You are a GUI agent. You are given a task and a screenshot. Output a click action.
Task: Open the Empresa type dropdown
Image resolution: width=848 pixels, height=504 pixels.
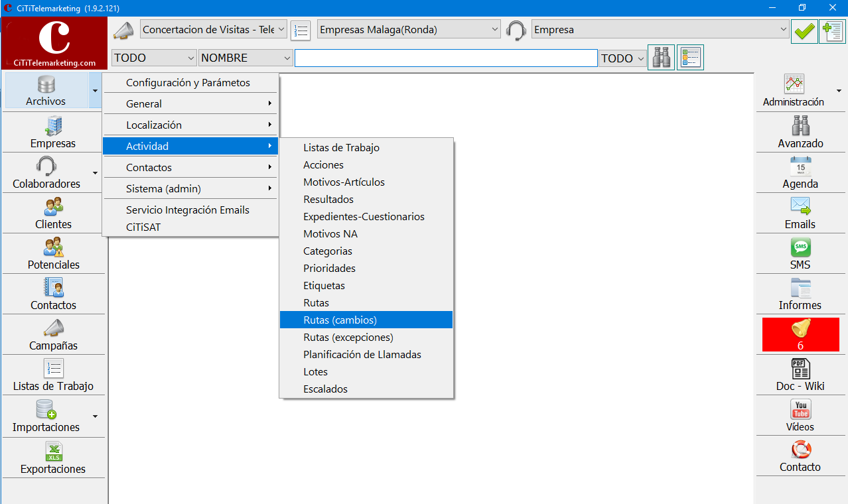coord(660,30)
